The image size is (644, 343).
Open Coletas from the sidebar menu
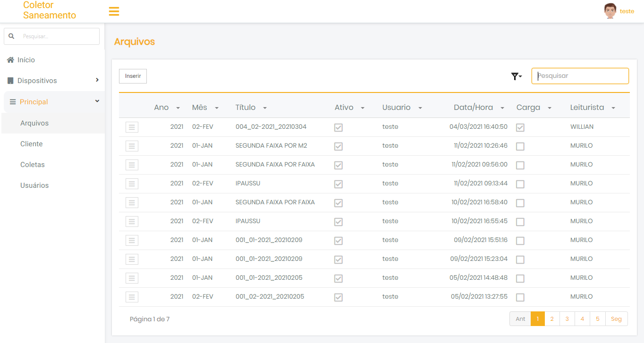pos(33,165)
